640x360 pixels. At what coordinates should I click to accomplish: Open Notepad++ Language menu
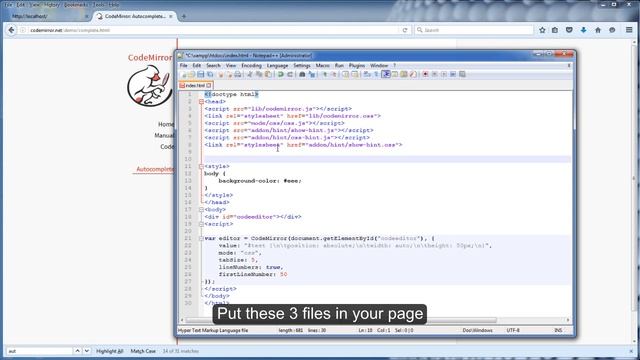277,65
